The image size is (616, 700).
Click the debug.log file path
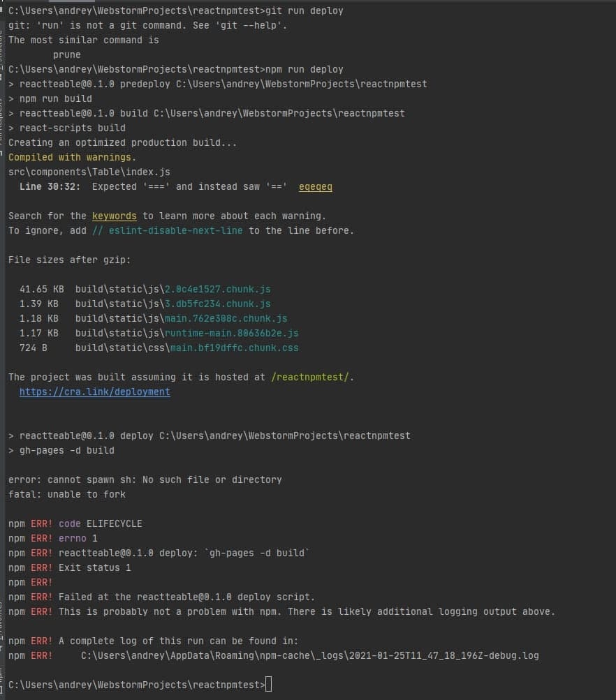[x=310, y=656]
